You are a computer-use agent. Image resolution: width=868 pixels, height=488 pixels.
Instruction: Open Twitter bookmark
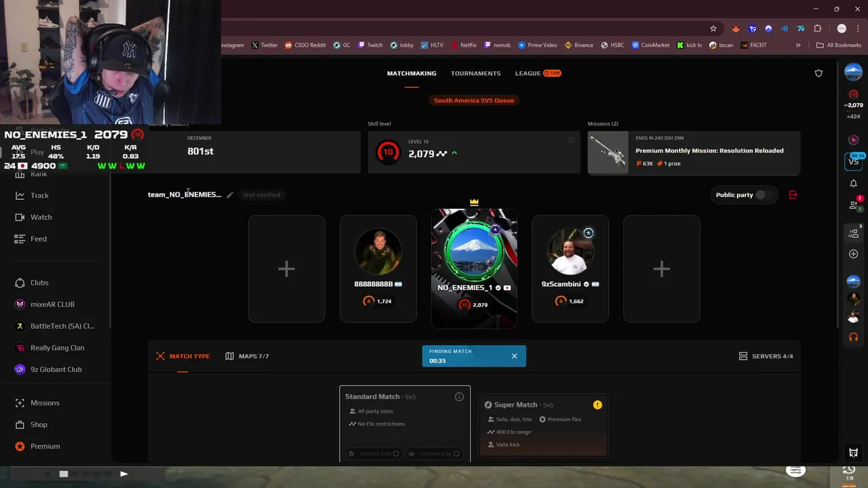(x=264, y=45)
